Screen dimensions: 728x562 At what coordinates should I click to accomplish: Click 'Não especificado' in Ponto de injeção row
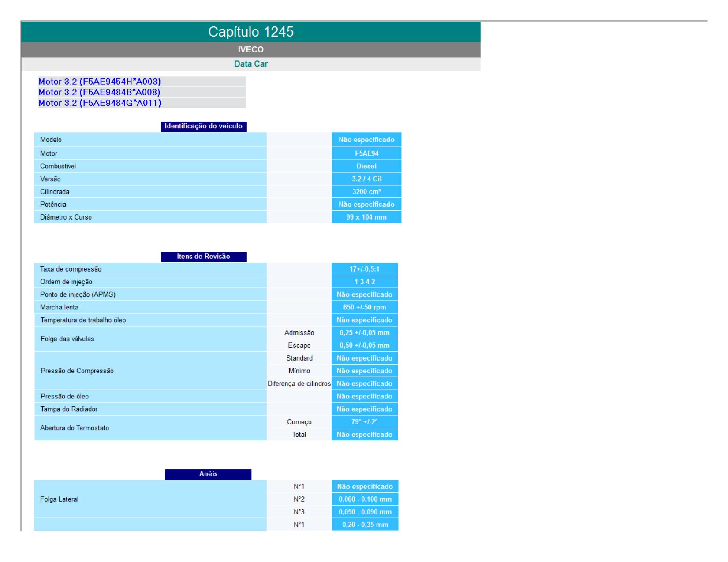(x=365, y=295)
